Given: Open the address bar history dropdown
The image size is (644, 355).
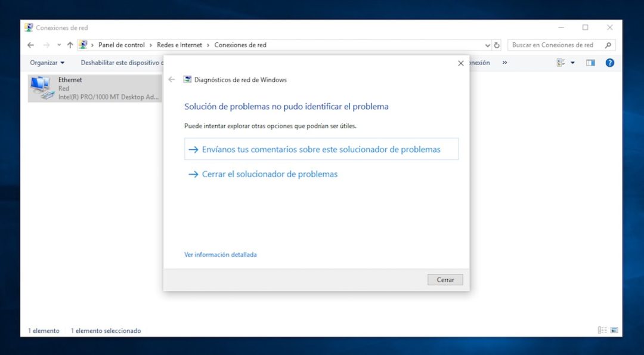Looking at the screenshot, I should pyautogui.click(x=488, y=45).
